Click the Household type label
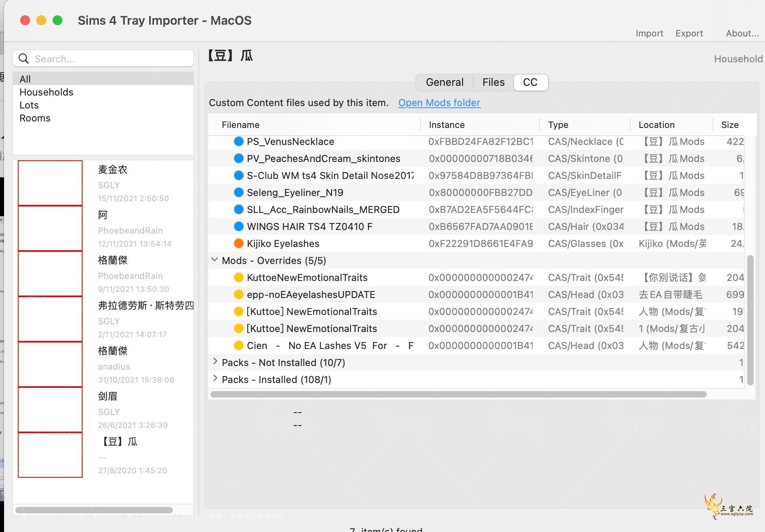765x532 pixels. [x=738, y=59]
